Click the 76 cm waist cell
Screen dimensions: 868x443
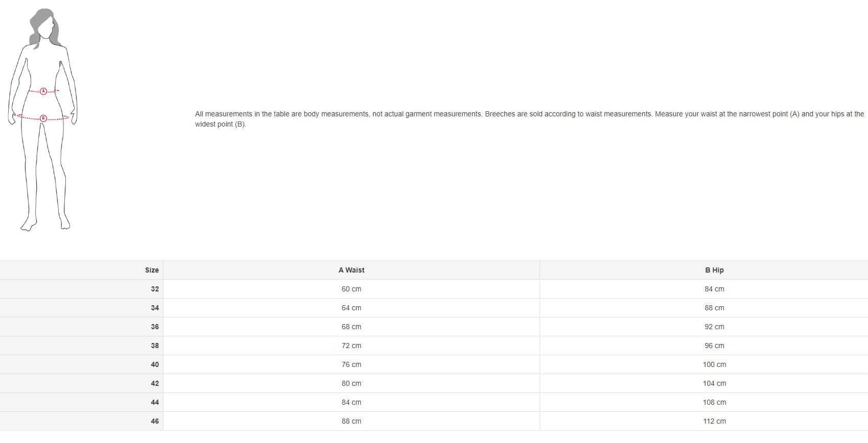click(351, 364)
